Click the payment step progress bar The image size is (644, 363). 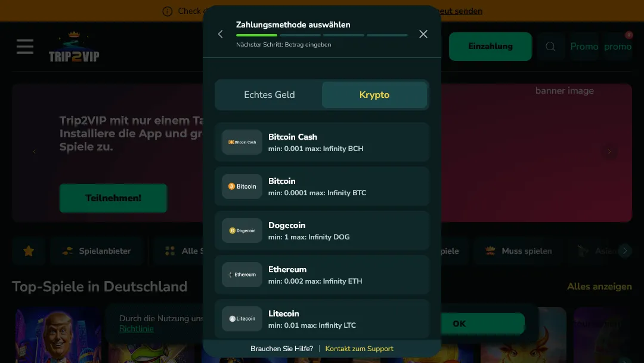point(322,35)
